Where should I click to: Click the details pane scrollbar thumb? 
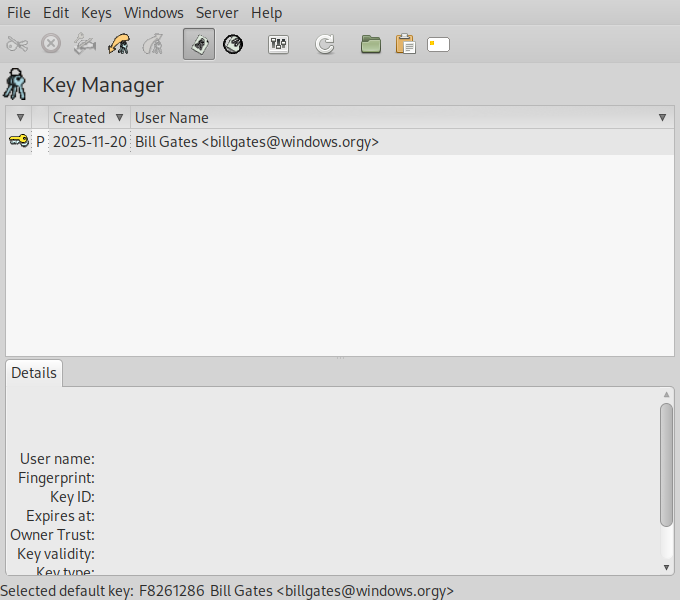click(667, 465)
